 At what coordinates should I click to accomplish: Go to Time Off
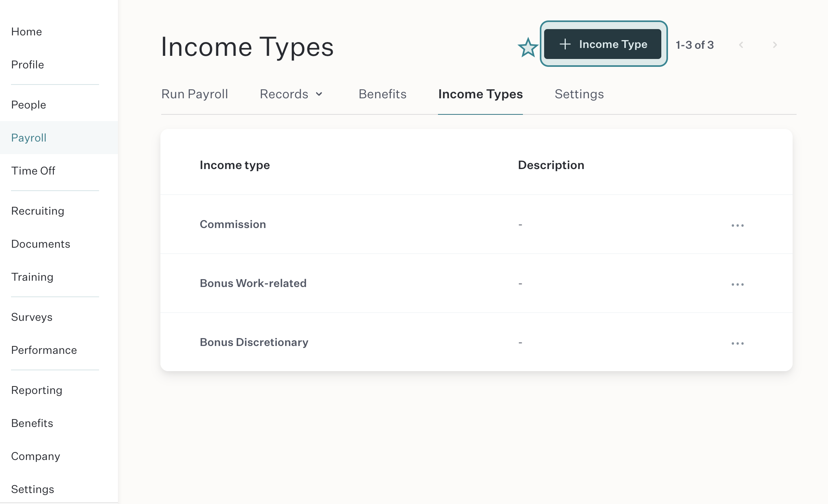pos(33,171)
